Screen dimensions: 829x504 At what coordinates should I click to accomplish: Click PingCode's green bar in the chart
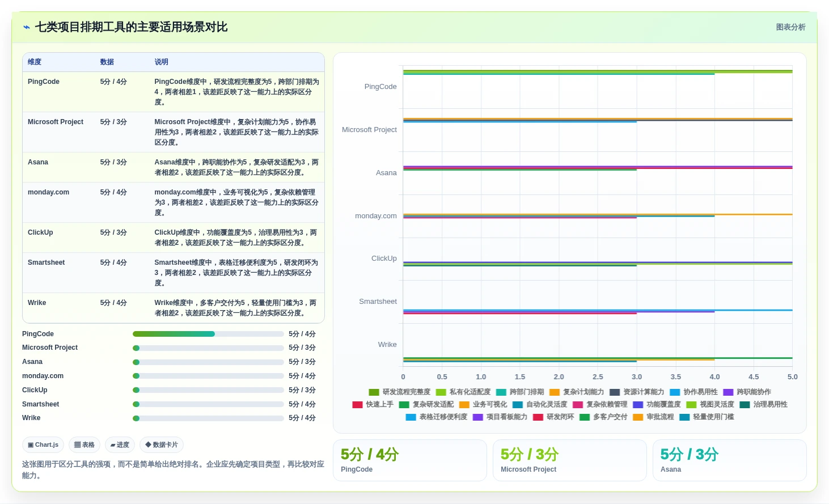(598, 71)
